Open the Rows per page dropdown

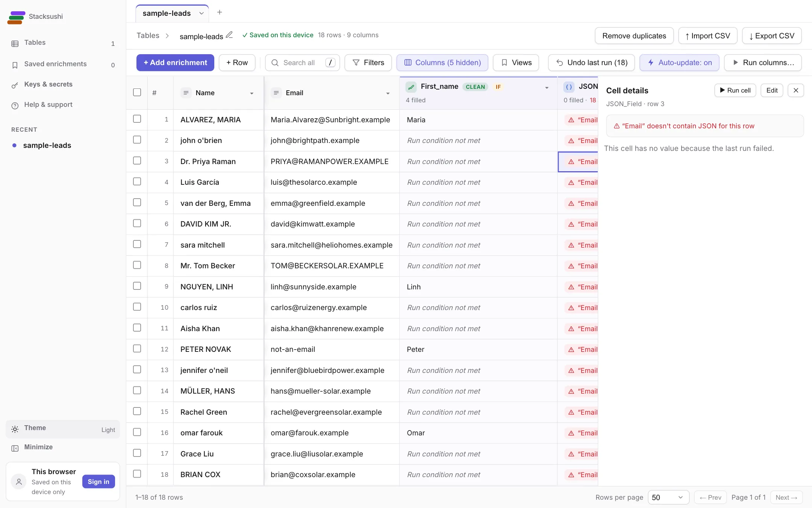(668, 497)
